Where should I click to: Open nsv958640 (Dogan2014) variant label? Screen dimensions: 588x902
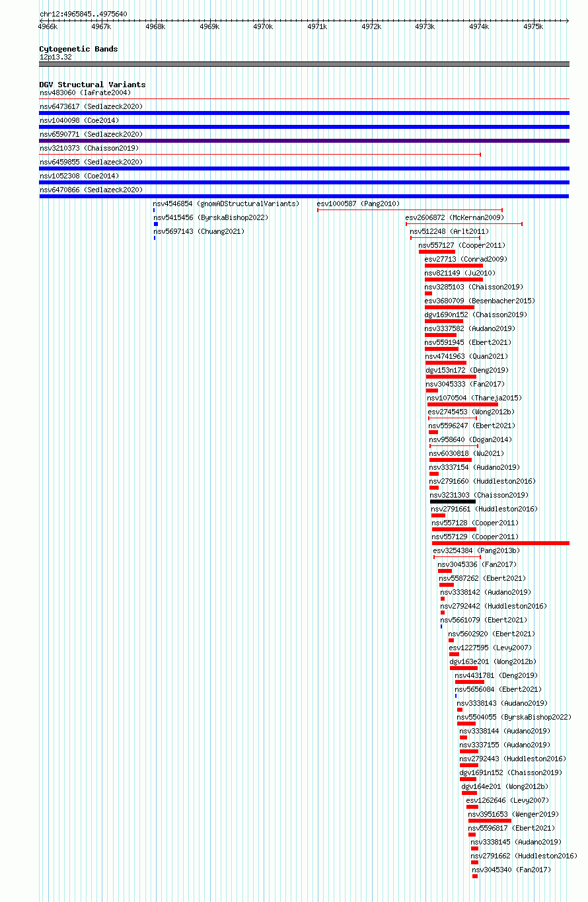point(470,439)
